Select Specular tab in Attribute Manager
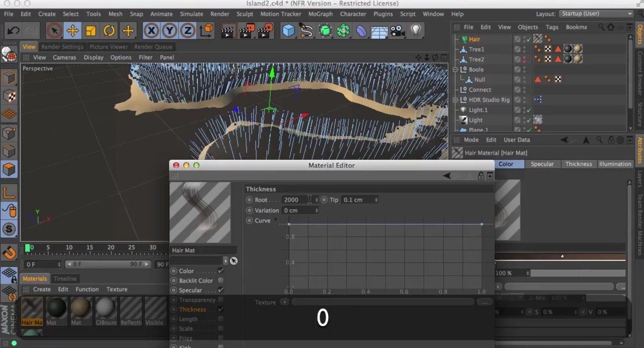 [542, 164]
